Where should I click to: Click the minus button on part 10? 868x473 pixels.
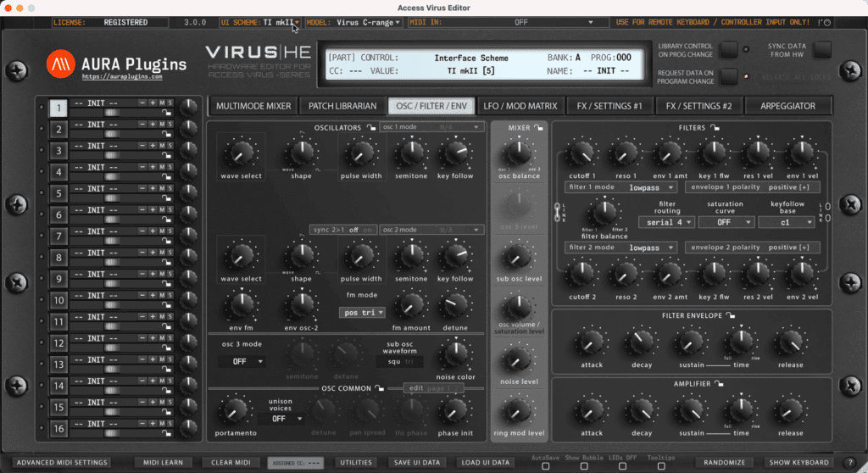pos(142,295)
